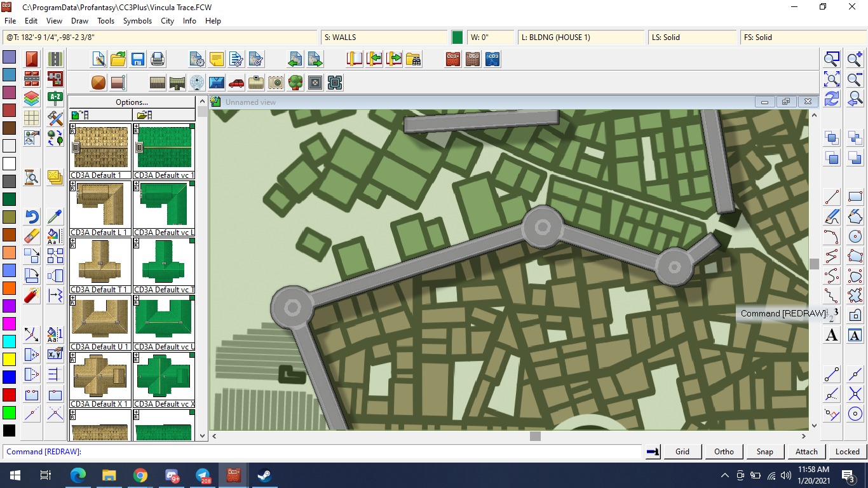
Task: Toggle the Locked button
Action: 848,452
